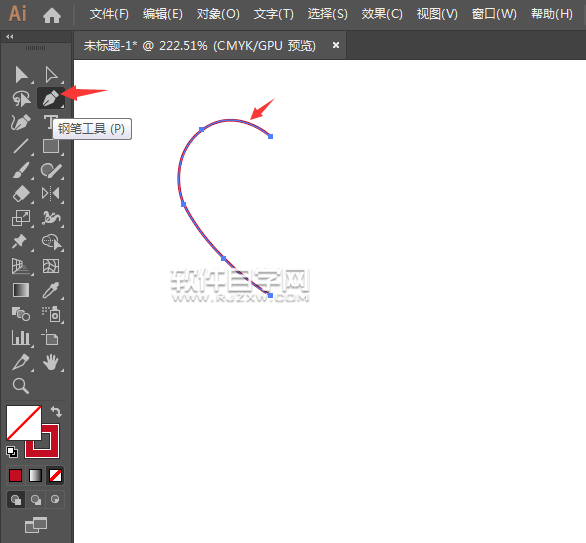This screenshot has width=586, height=543.
Task: Choose the Paintbrush tool
Action: coord(21,170)
